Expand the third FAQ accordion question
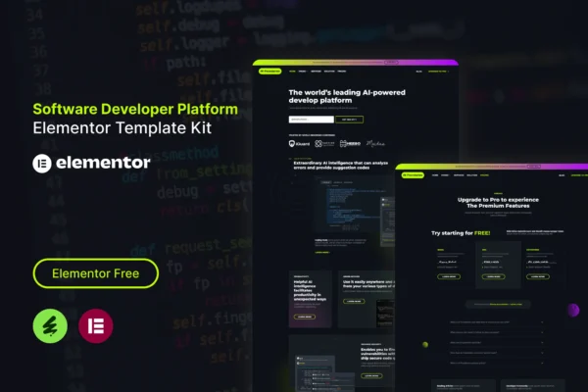588x392 pixels. pos(497,342)
